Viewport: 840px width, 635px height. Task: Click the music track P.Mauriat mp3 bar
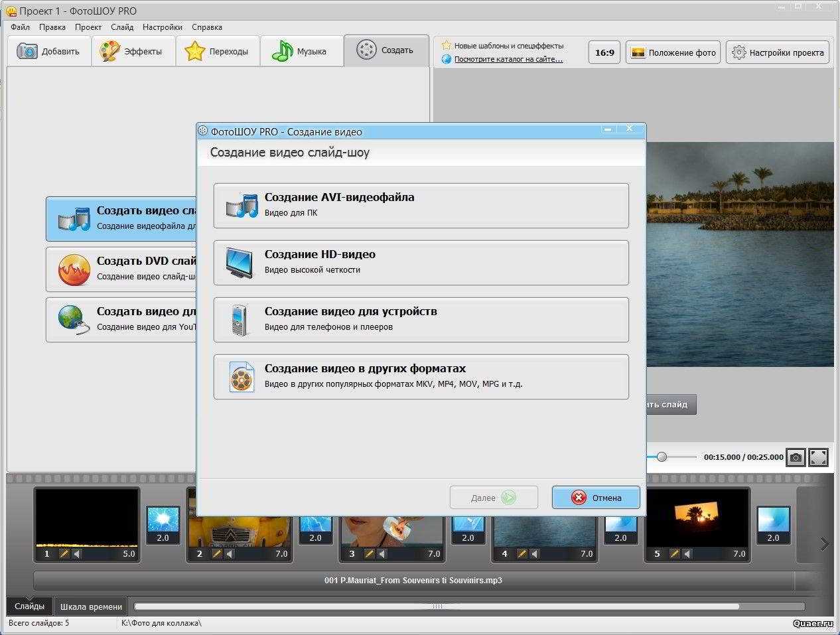coord(413,581)
